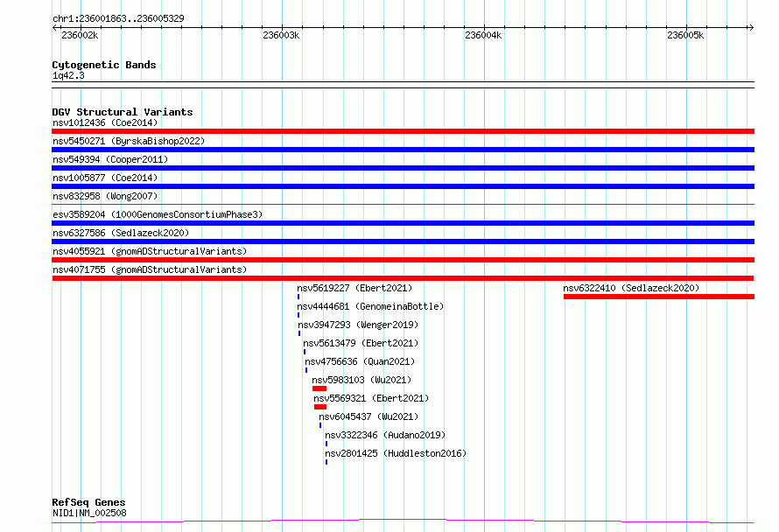Select the blue nsv6327586 variant bar

pyautogui.click(x=403, y=241)
